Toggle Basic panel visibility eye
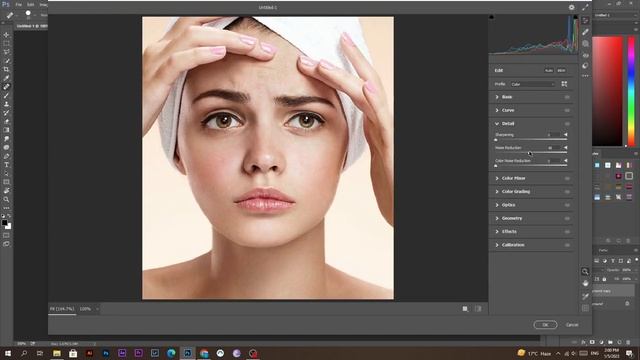640x360 pixels. pyautogui.click(x=567, y=97)
